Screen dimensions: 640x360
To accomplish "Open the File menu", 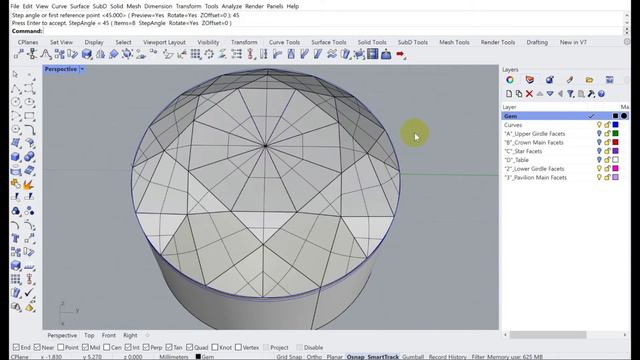I will (x=14, y=6).
